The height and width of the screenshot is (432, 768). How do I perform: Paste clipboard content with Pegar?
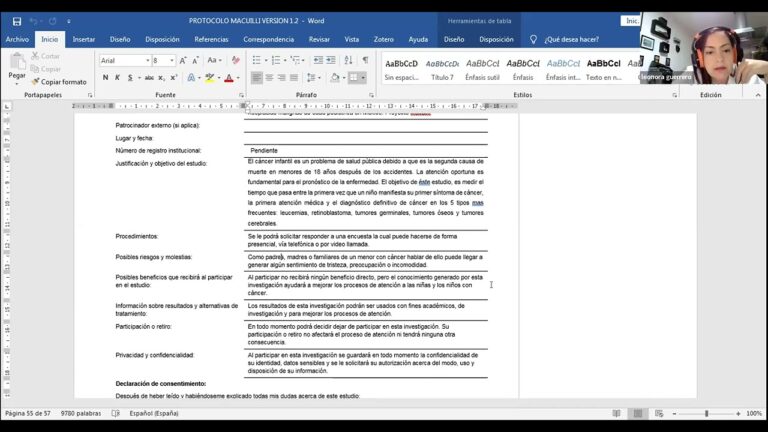17,68
